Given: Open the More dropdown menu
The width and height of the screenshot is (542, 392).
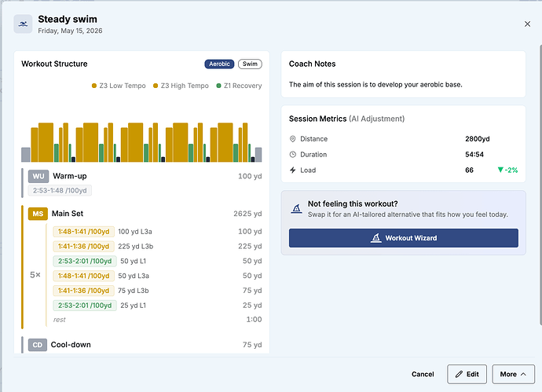Looking at the screenshot, I should pos(513,374).
